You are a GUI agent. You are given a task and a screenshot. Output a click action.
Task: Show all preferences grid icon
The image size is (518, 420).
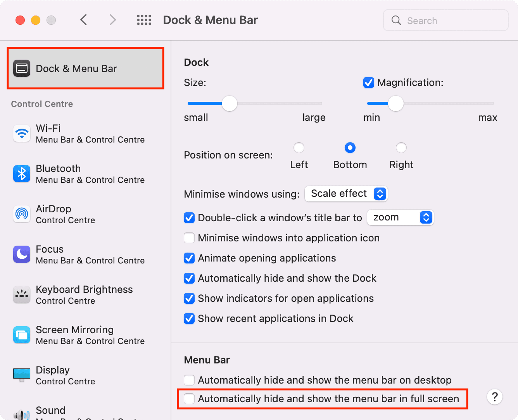coord(144,20)
